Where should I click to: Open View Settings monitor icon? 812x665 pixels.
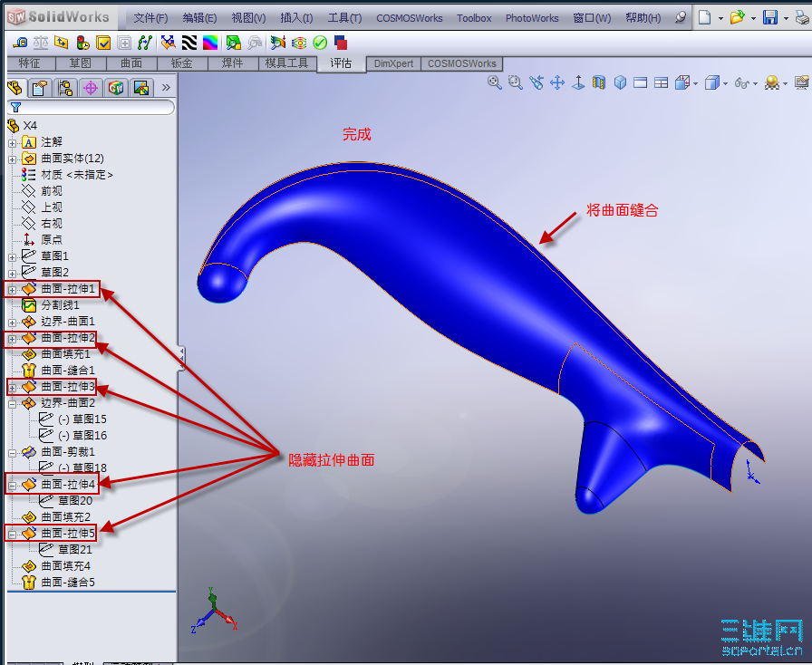(x=802, y=82)
